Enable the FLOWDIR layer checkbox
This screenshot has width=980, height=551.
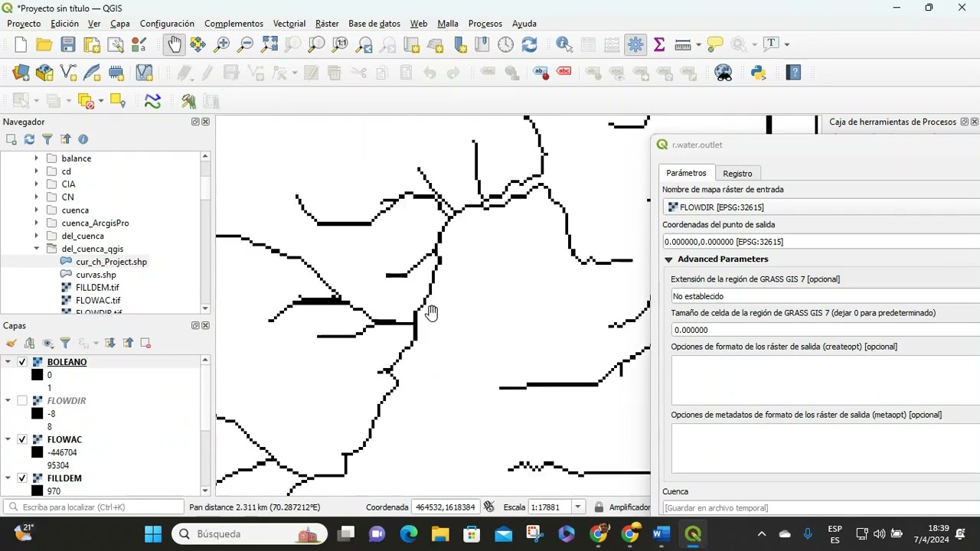(x=22, y=401)
